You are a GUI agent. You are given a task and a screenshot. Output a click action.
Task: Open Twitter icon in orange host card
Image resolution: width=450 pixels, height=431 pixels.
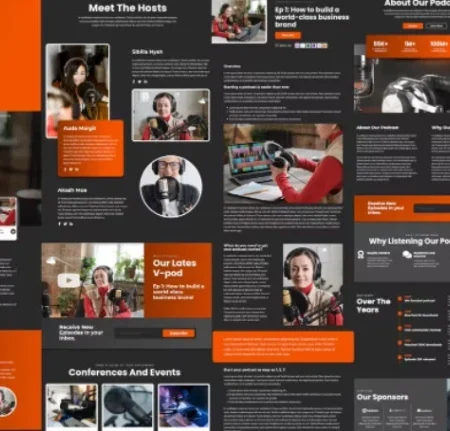(71, 169)
